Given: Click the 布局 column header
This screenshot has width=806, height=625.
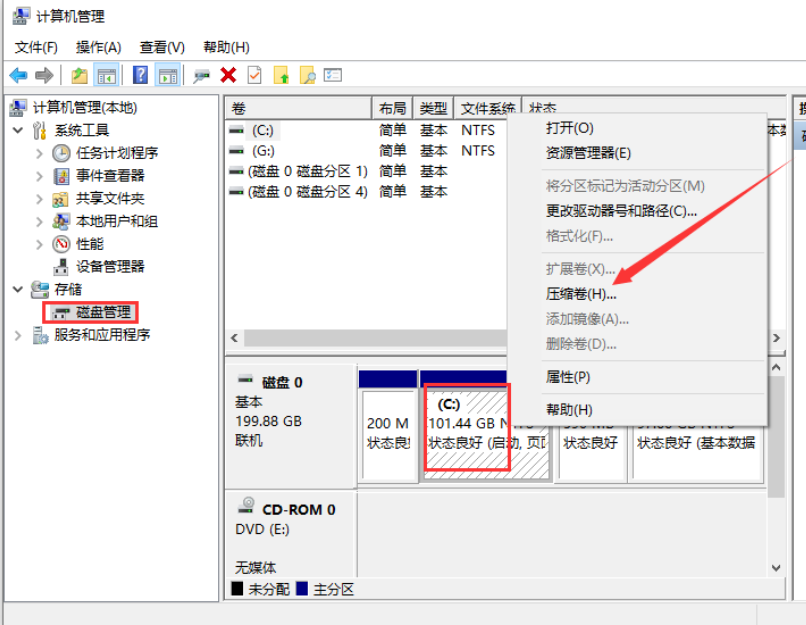Looking at the screenshot, I should [392, 108].
